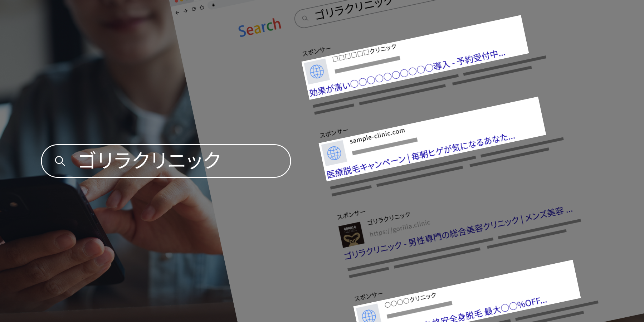Click the browser forward arrow
Image resolution: width=644 pixels, height=322 pixels.
point(185,11)
